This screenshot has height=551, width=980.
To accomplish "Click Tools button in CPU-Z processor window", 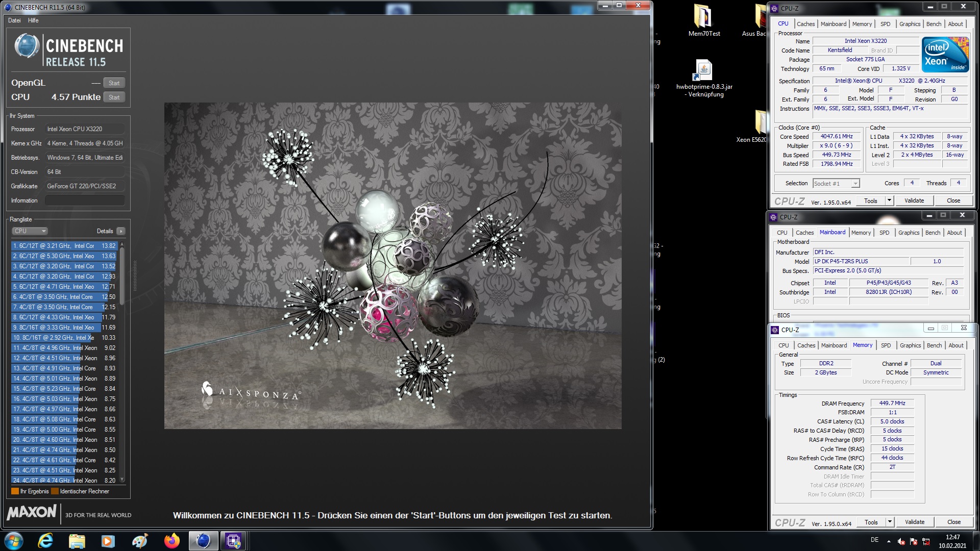I will 870,201.
